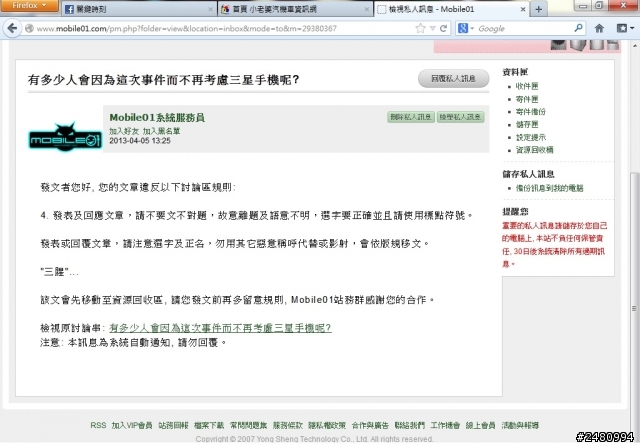Open Mobile01系統服務員 sender profile
Viewport: 640px width, 445px height.
[x=157, y=118]
